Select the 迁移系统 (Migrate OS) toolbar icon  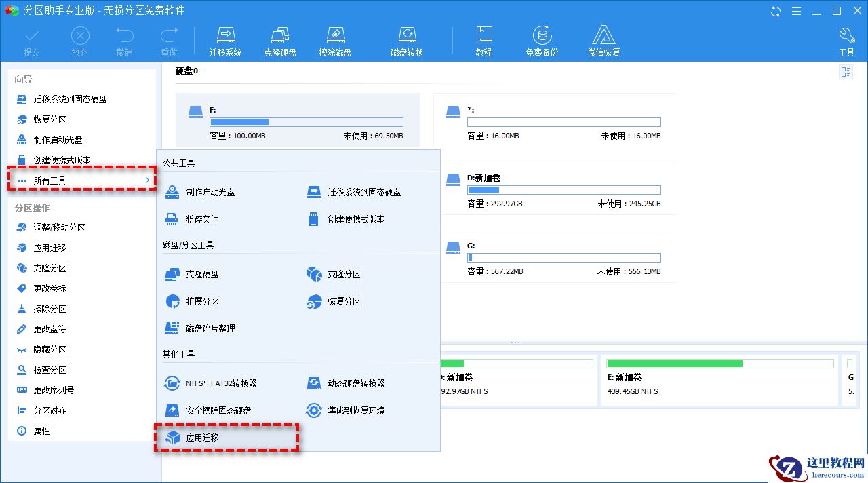pos(226,39)
